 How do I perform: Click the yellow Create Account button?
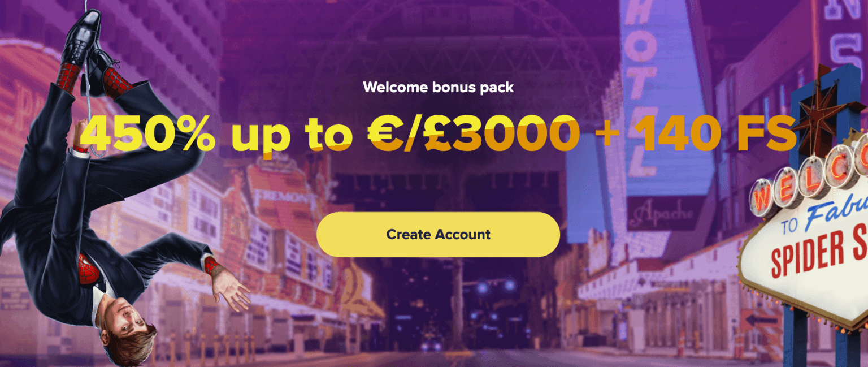coord(438,235)
